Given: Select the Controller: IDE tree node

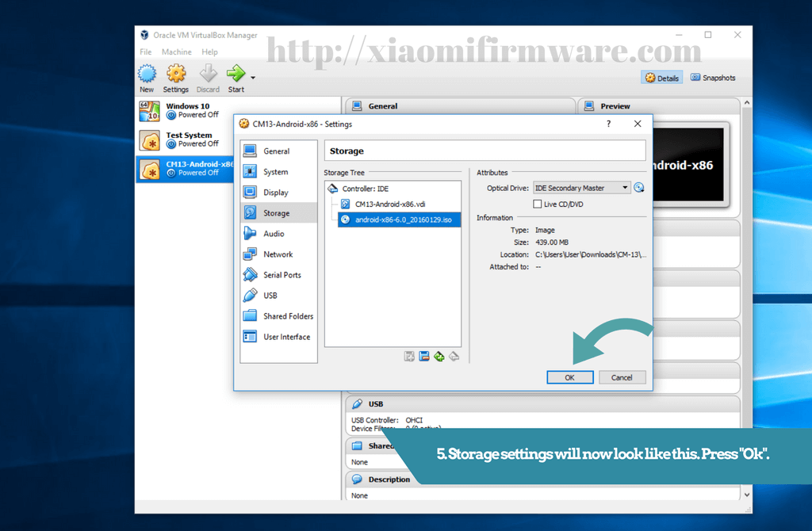Looking at the screenshot, I should [365, 189].
